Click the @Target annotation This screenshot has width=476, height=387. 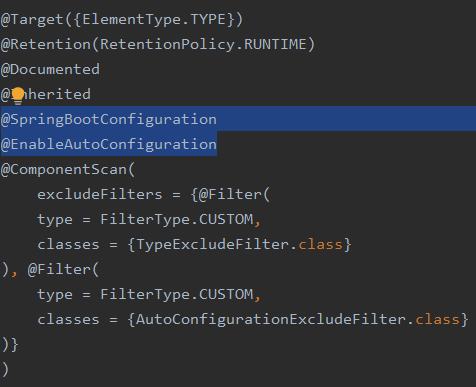(32, 20)
